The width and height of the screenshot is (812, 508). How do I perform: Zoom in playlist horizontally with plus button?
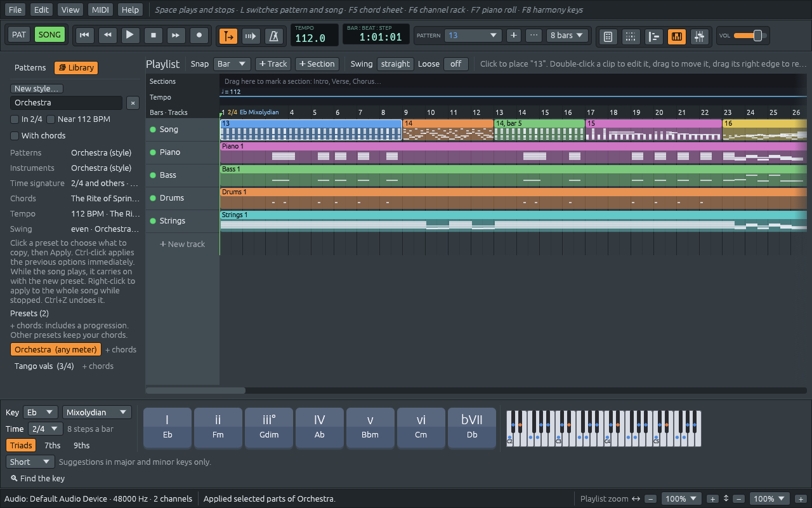(x=712, y=499)
